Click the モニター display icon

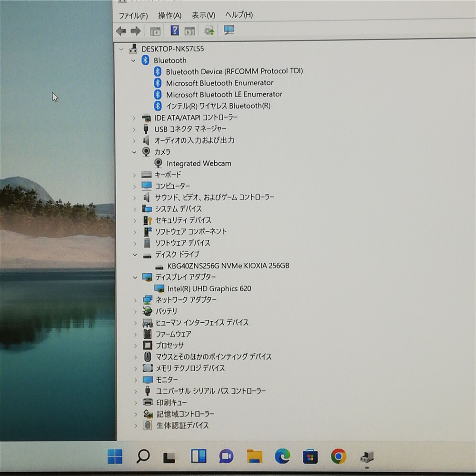point(148,380)
